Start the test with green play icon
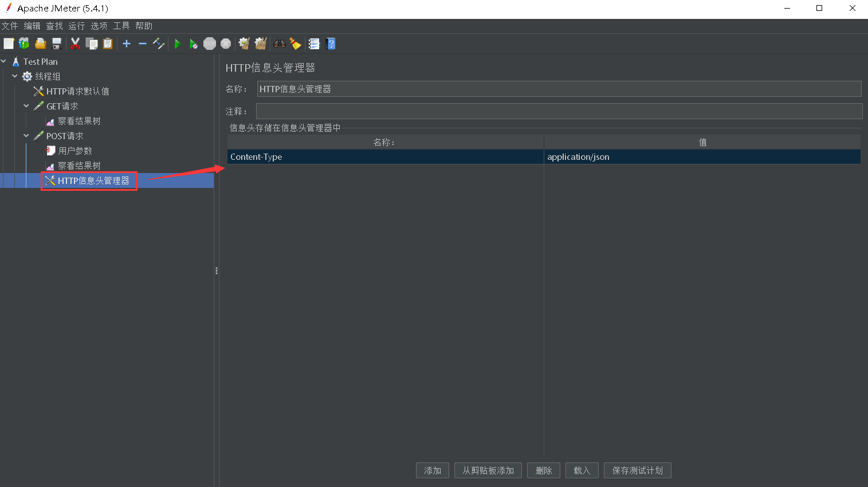Image resolution: width=868 pixels, height=487 pixels. click(178, 44)
